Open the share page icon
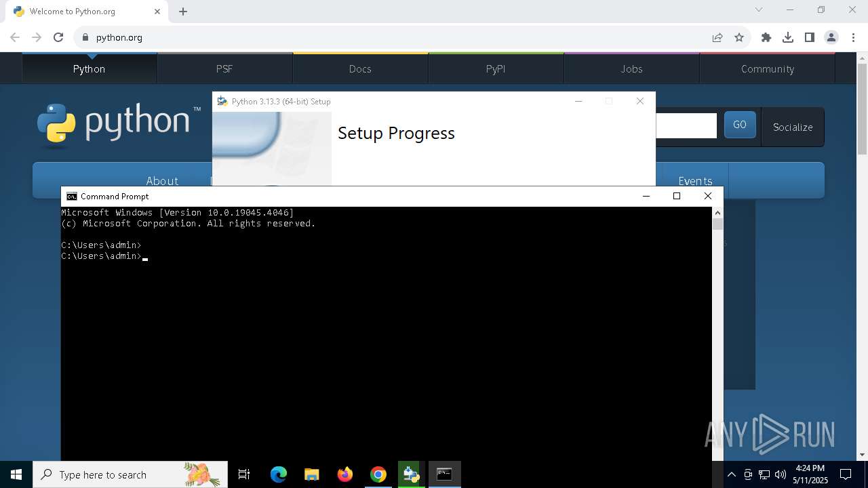Viewport: 868px width, 488px height. pyautogui.click(x=717, y=37)
